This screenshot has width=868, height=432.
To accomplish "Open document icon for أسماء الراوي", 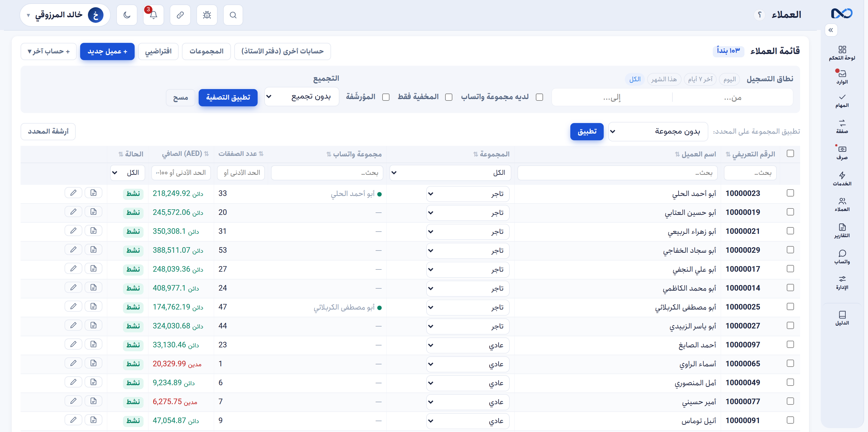I will 93,363.
